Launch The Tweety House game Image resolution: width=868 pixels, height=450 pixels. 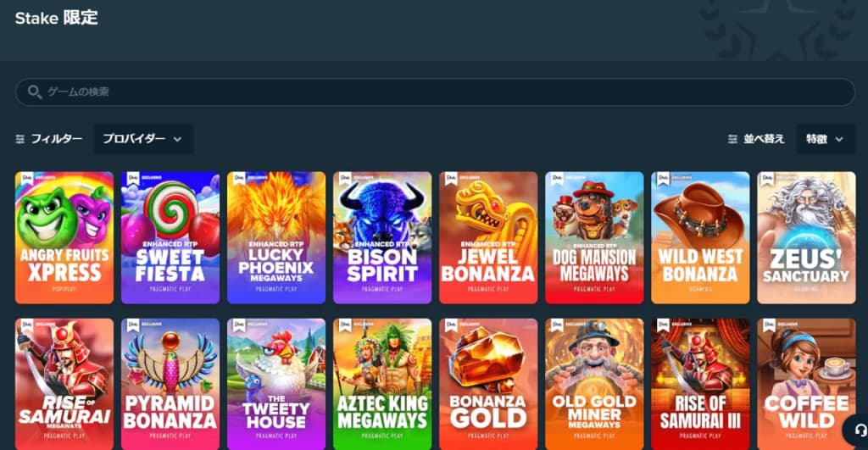(276, 384)
